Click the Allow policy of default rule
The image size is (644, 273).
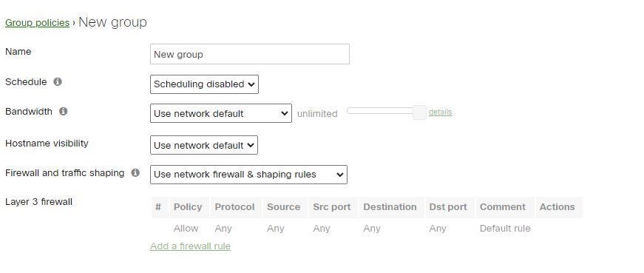click(186, 228)
